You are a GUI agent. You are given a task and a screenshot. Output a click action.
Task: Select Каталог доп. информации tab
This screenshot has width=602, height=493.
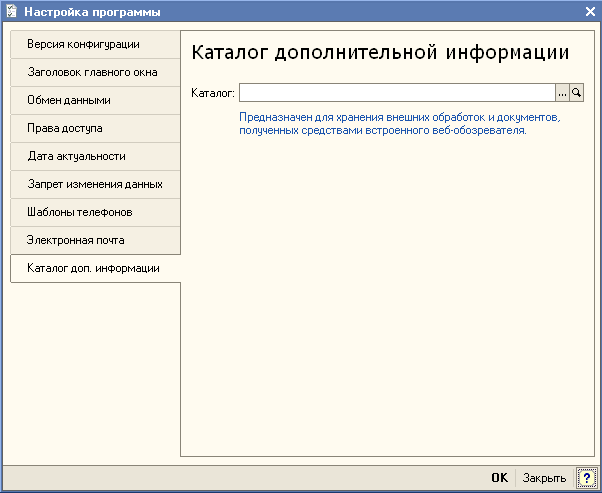click(x=95, y=268)
